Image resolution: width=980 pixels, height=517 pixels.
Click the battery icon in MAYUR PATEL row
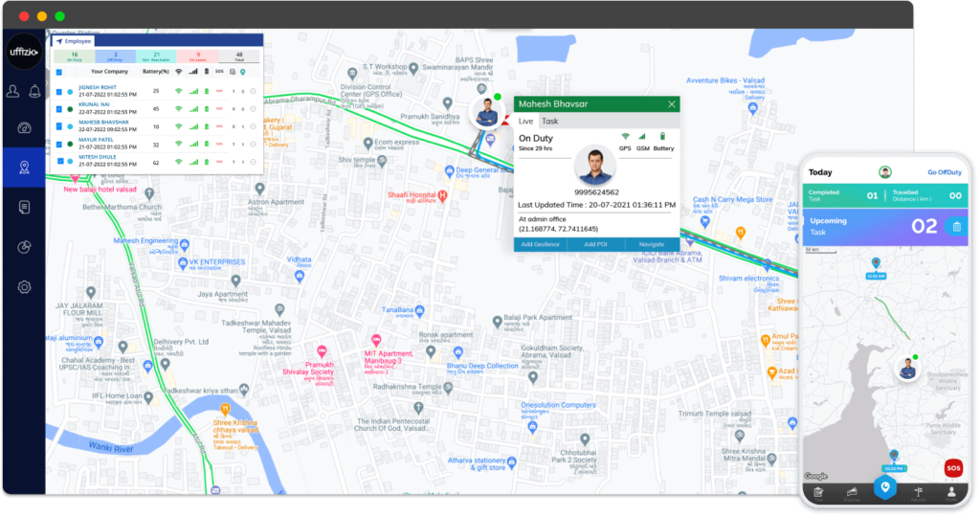(x=207, y=144)
